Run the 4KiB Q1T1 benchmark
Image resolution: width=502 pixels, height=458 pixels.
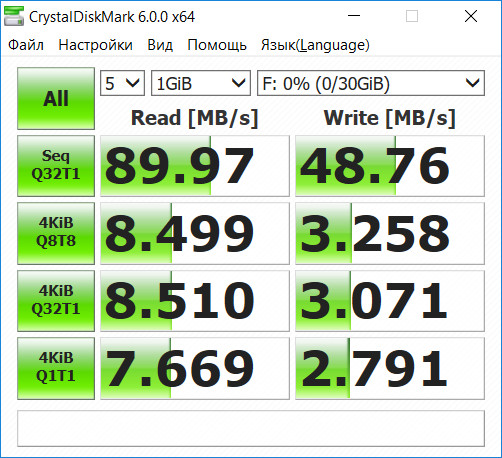pos(56,368)
